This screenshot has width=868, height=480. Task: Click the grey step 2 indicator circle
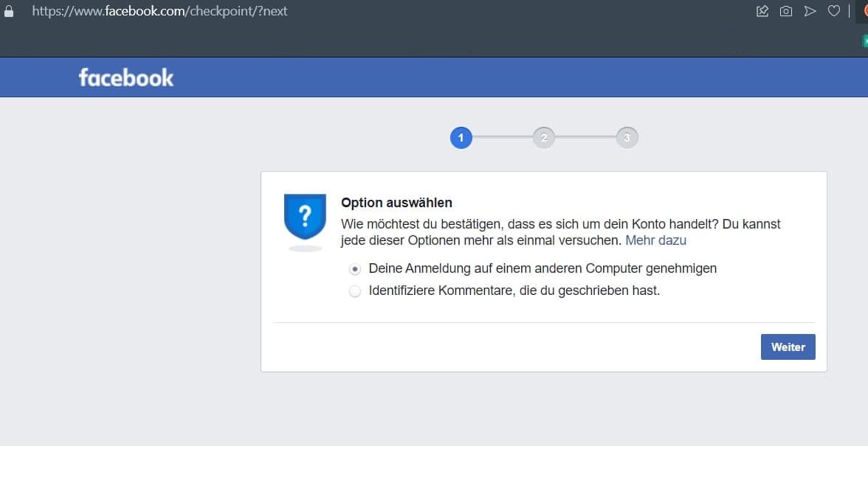[x=543, y=138]
